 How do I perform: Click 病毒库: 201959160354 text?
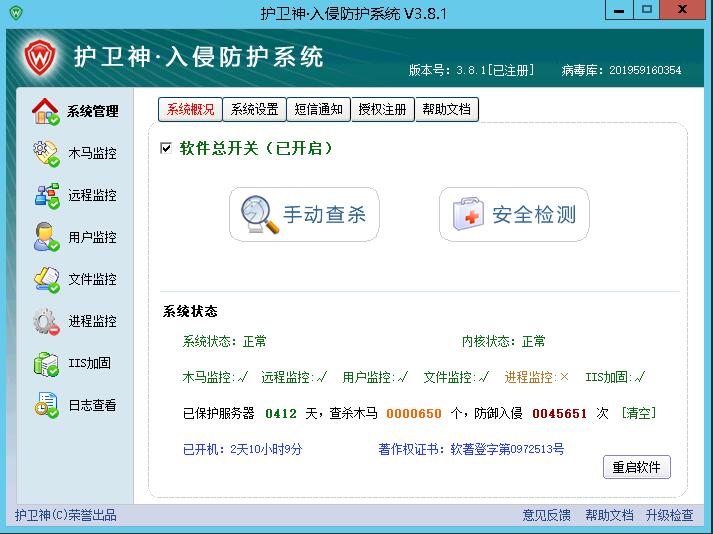621,70
